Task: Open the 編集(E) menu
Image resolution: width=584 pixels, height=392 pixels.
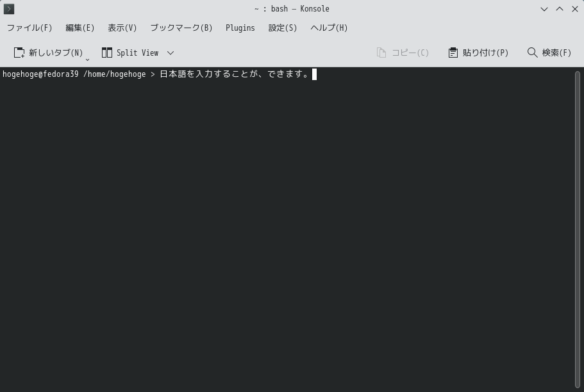Action: click(x=80, y=28)
